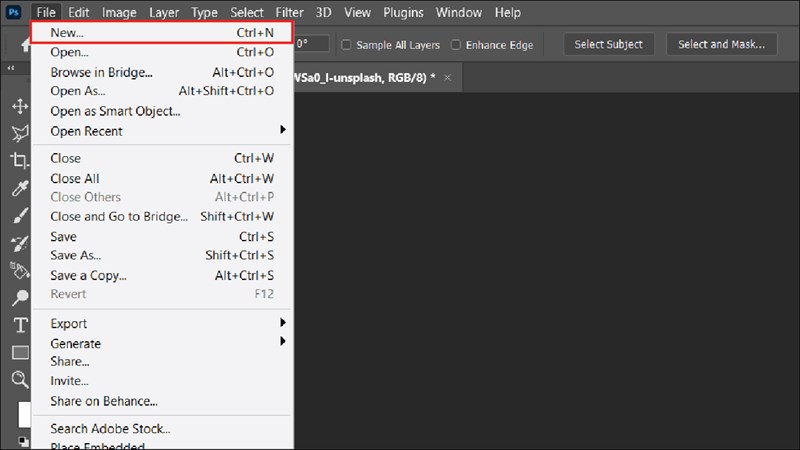This screenshot has height=450, width=800.
Task: Enable Sample All Layers checkbox
Action: coord(346,45)
